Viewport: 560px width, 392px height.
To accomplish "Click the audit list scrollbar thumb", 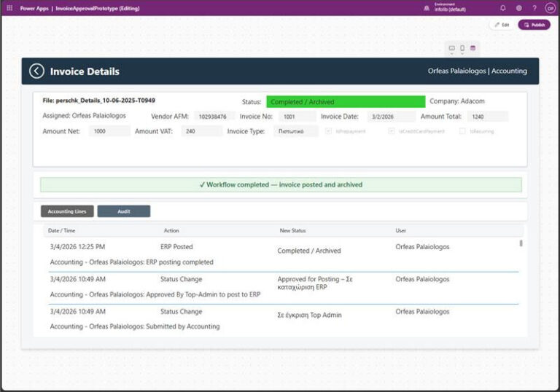I will click(521, 243).
